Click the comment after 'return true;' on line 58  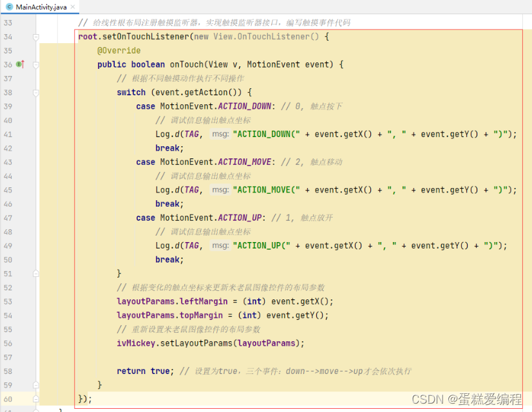(x=295, y=371)
